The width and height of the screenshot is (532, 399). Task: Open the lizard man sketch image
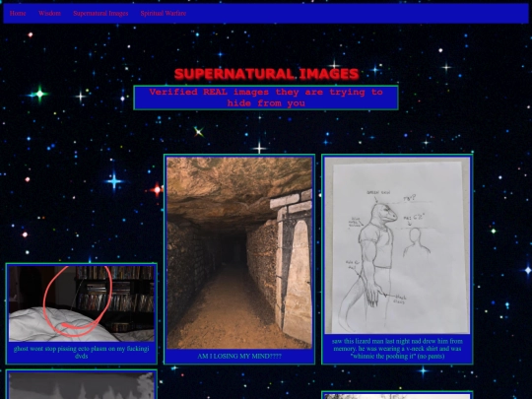(x=397, y=245)
